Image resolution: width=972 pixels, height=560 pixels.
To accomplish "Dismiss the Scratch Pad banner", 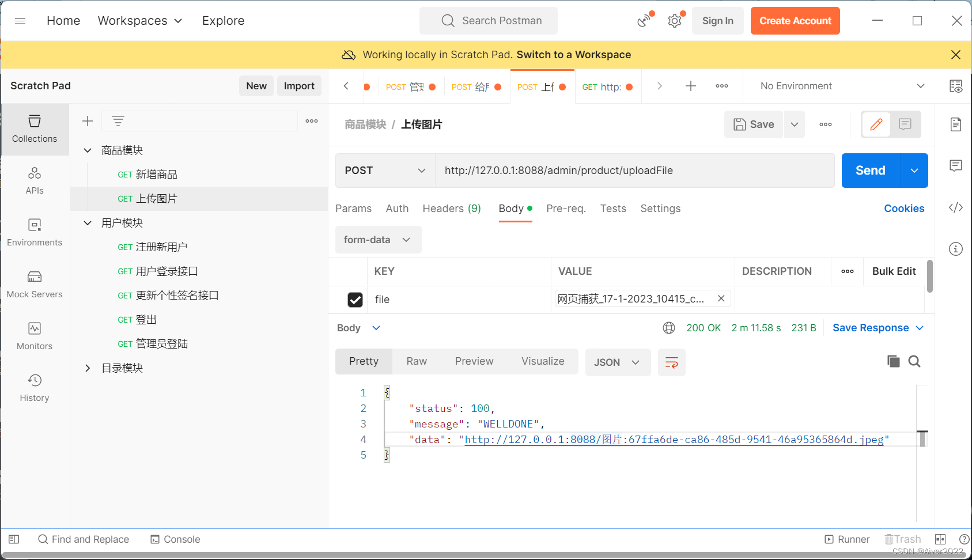I will coord(956,55).
